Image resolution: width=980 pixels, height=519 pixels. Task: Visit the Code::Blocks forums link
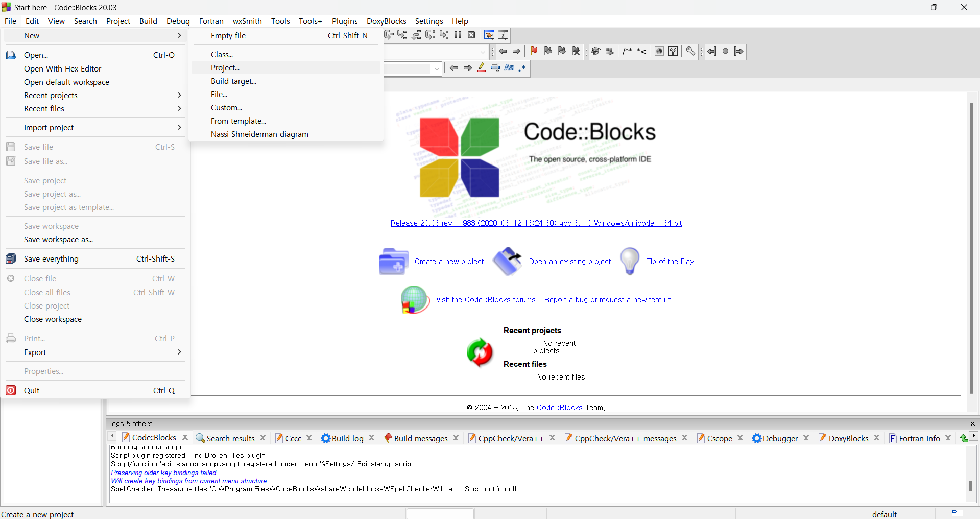pyautogui.click(x=486, y=299)
